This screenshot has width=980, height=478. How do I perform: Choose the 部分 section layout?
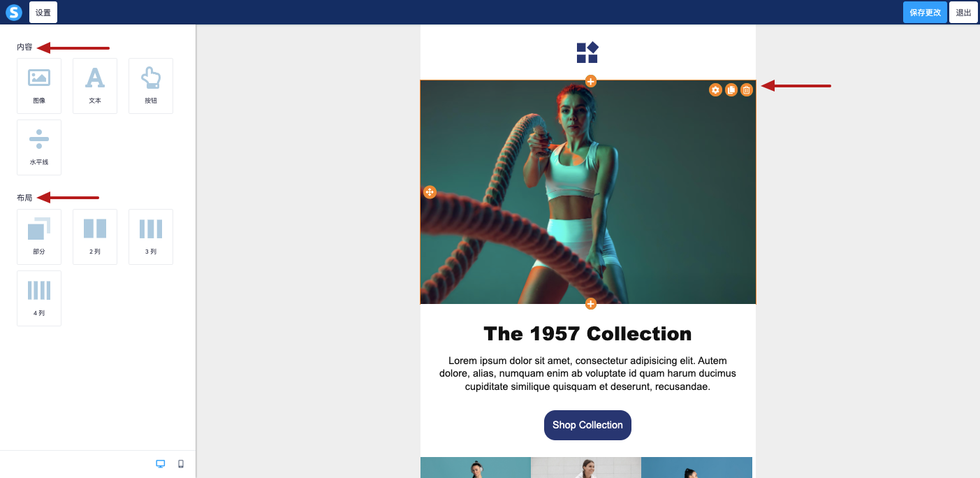coord(39,237)
